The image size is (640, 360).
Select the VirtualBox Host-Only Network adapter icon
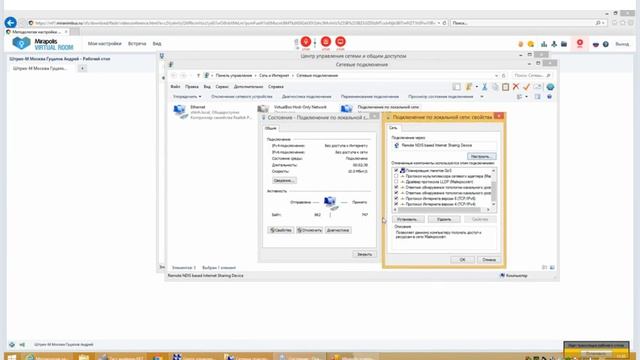pyautogui.click(x=263, y=109)
